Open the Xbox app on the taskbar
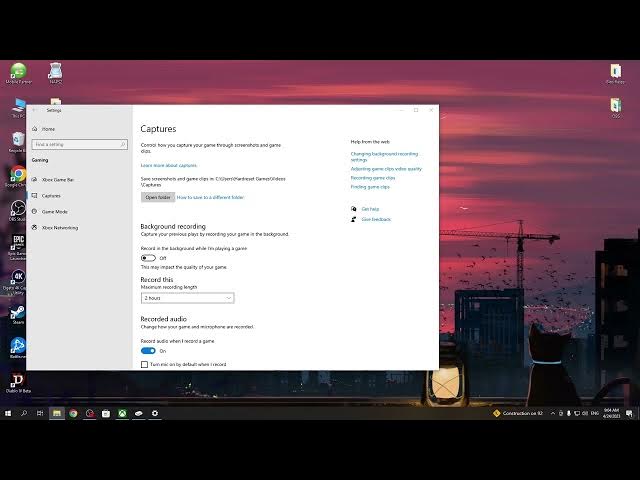640x480 pixels. [122, 413]
